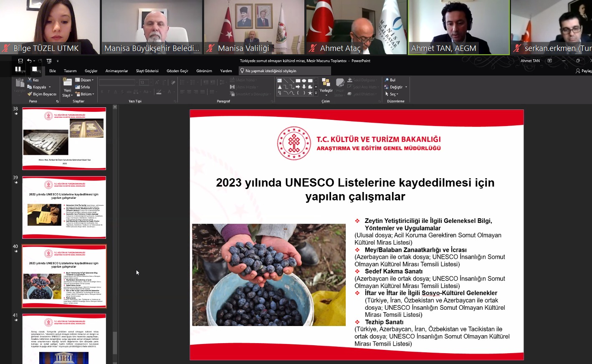Open the Seç selection dropdown

pyautogui.click(x=391, y=94)
